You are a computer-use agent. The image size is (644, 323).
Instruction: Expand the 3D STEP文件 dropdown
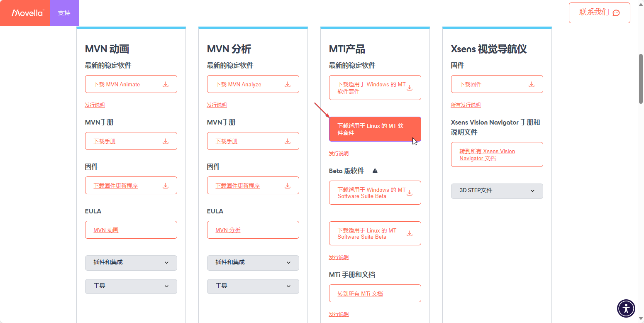[497, 191]
